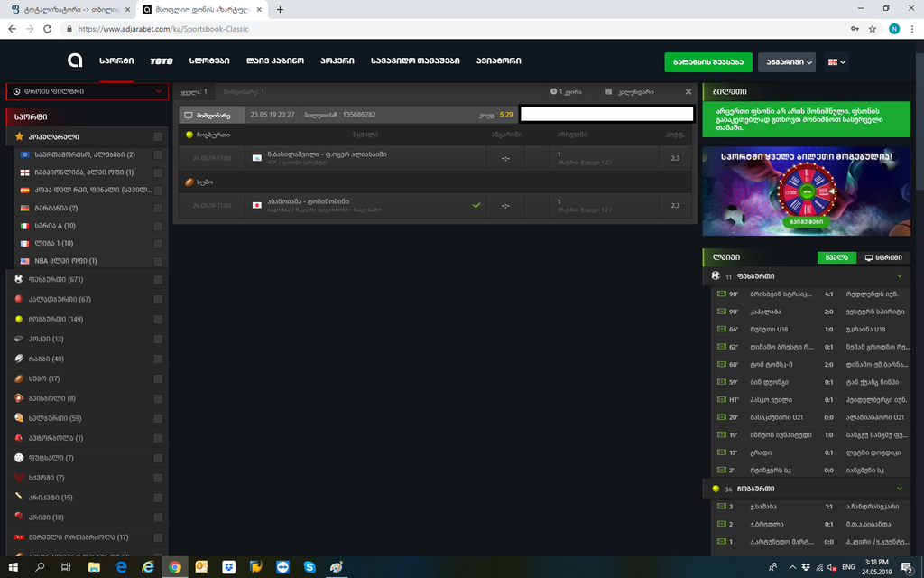Open the ავიატორი navigation tab

[498, 61]
